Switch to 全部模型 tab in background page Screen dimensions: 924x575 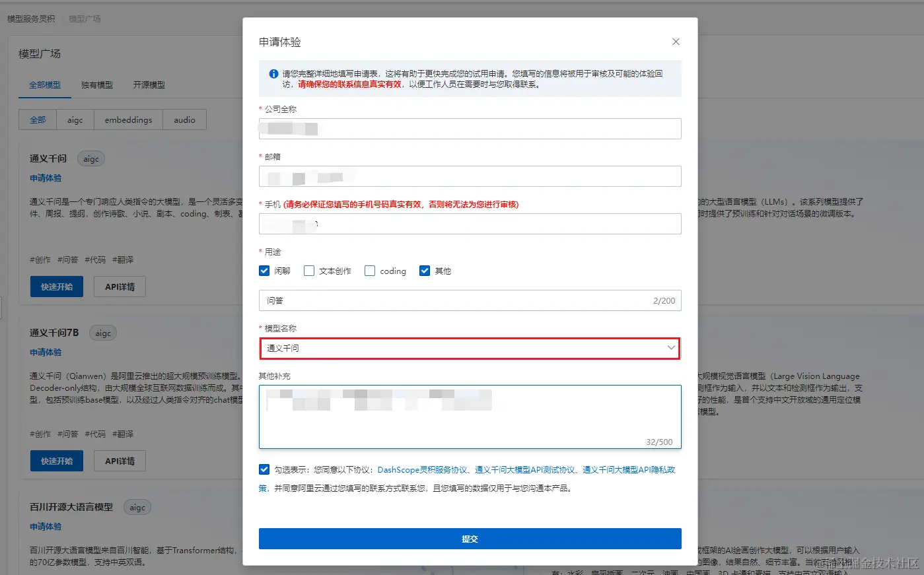tap(45, 85)
